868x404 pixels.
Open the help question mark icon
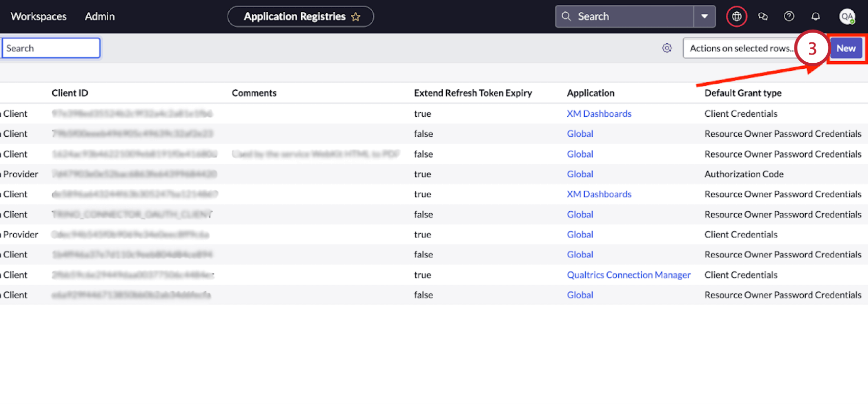(789, 17)
